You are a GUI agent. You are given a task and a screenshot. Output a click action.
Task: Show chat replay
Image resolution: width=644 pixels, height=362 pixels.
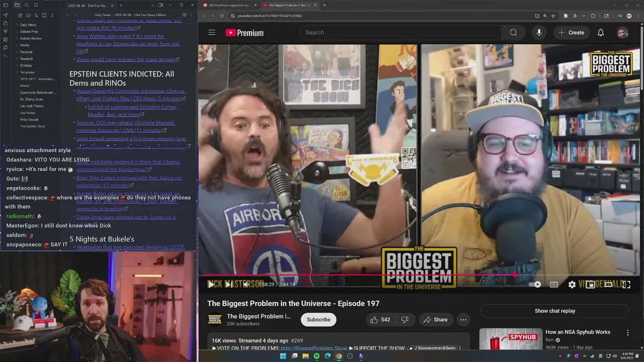(x=555, y=311)
